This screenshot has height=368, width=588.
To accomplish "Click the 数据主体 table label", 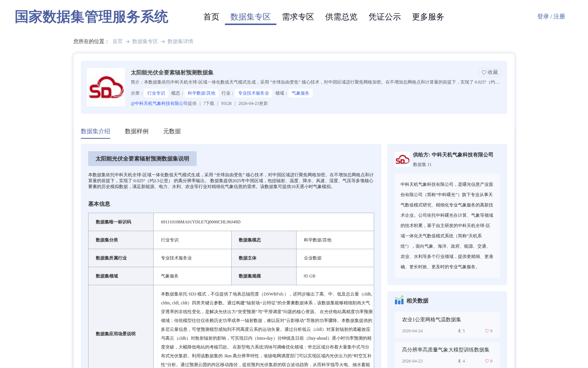I will (x=248, y=258).
